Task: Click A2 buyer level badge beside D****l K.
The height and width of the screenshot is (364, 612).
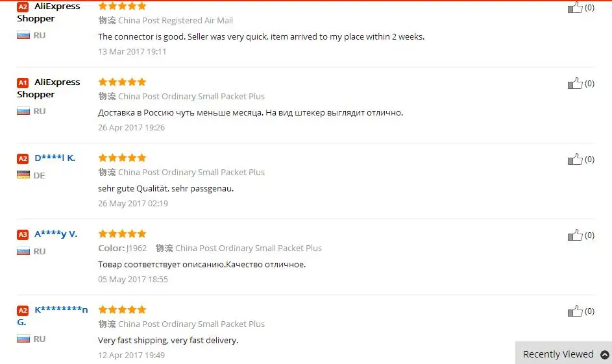Action: click(x=23, y=158)
